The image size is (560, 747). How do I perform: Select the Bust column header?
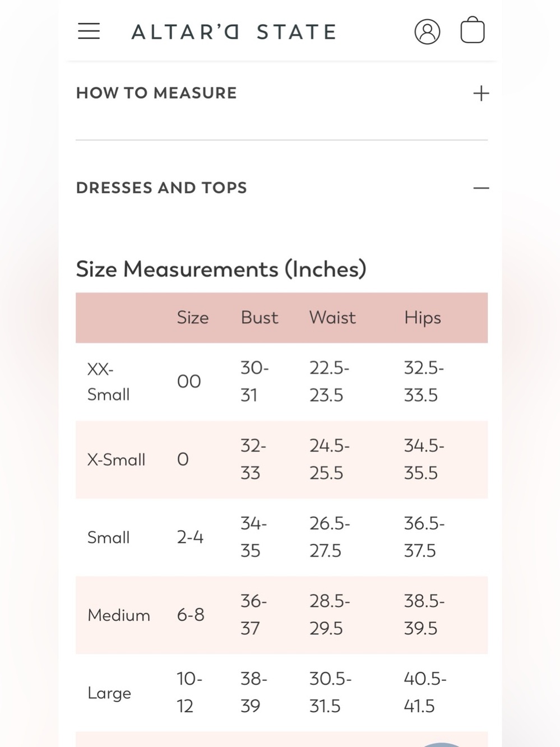pos(260,318)
